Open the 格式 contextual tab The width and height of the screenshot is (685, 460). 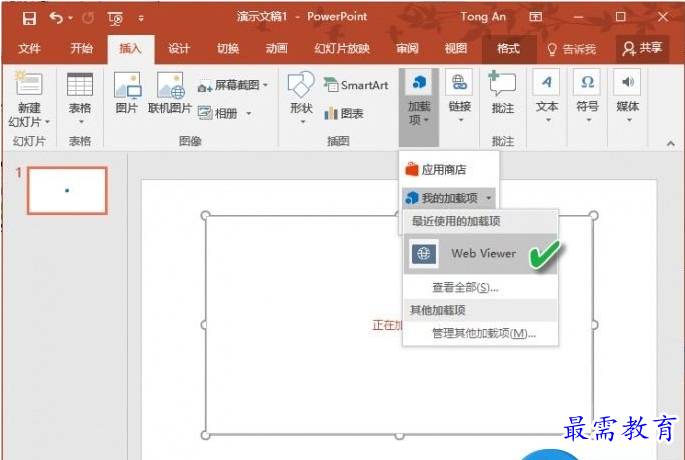coord(509,48)
